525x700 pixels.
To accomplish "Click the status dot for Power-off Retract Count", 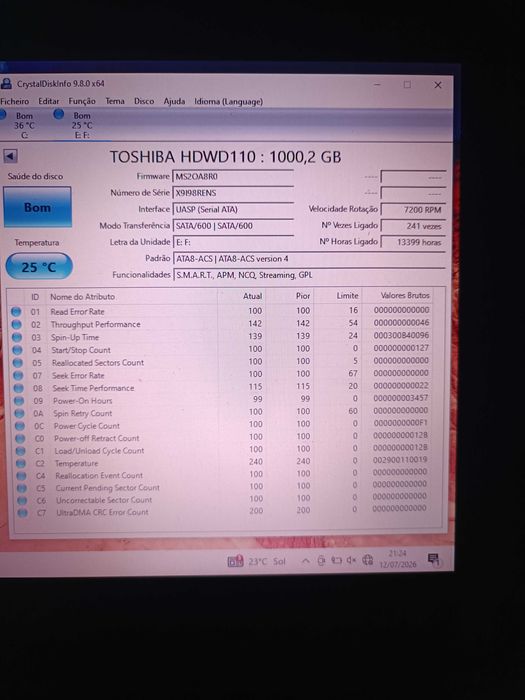I will (21, 438).
